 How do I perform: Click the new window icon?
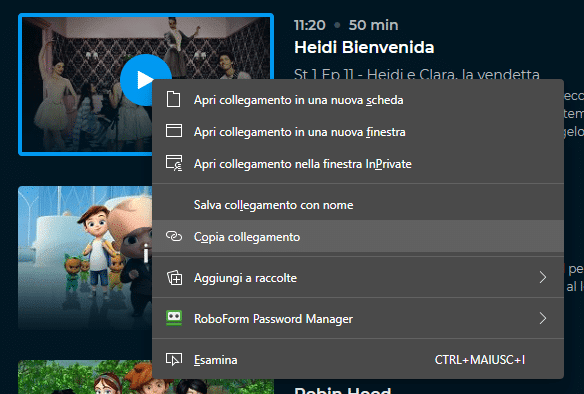[174, 131]
